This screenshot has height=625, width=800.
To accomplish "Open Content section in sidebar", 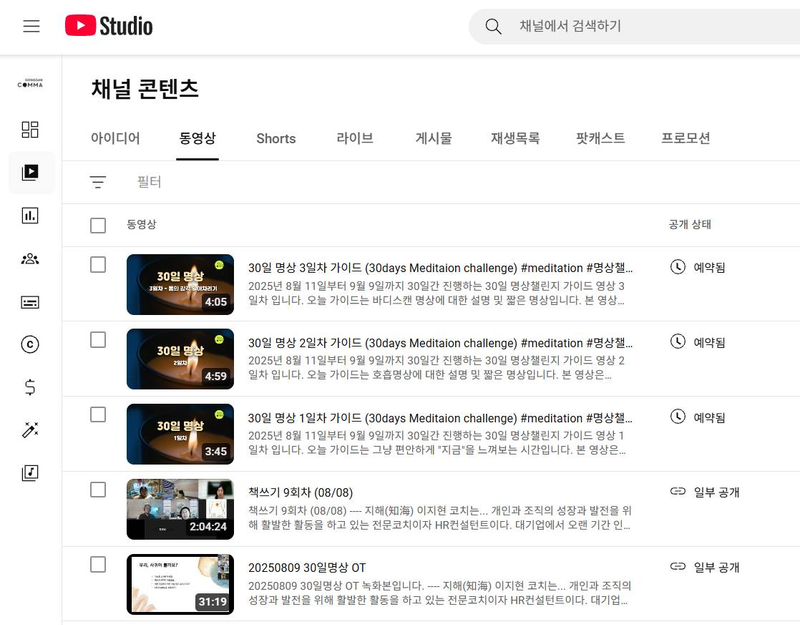I will tap(30, 172).
